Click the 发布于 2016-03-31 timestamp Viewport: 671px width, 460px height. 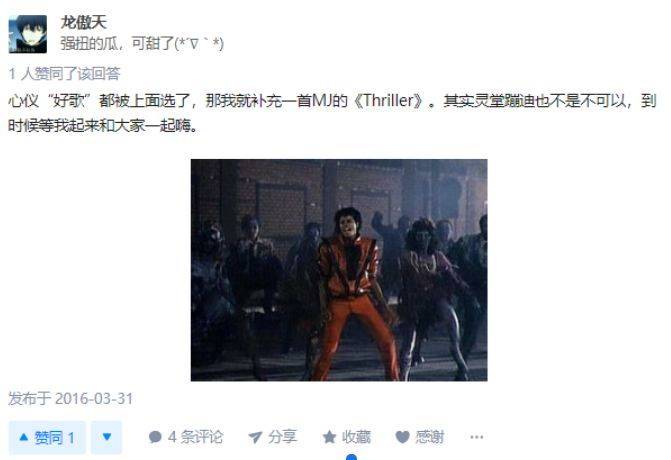coord(71,399)
